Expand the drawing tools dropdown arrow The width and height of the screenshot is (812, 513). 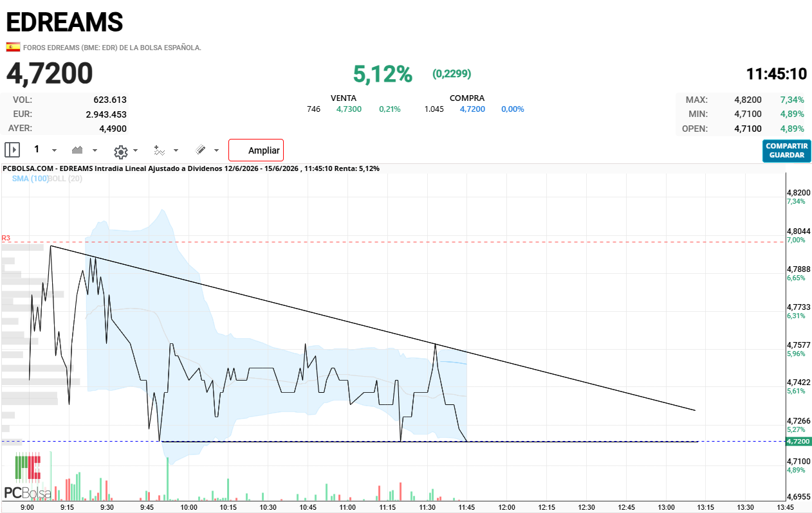coord(216,150)
